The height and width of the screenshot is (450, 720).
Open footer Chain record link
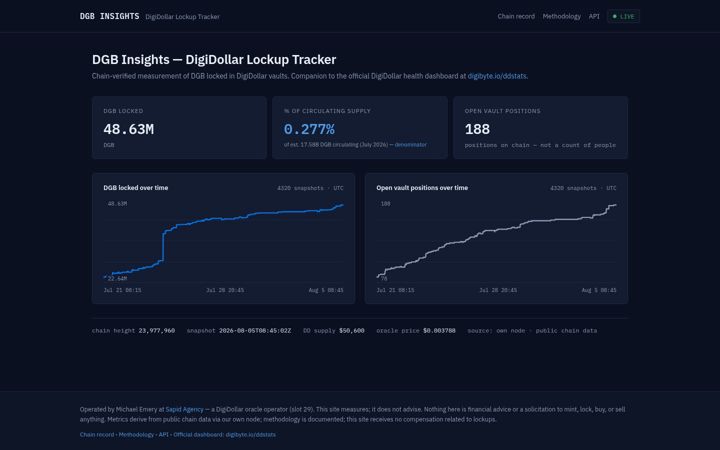click(x=96, y=434)
